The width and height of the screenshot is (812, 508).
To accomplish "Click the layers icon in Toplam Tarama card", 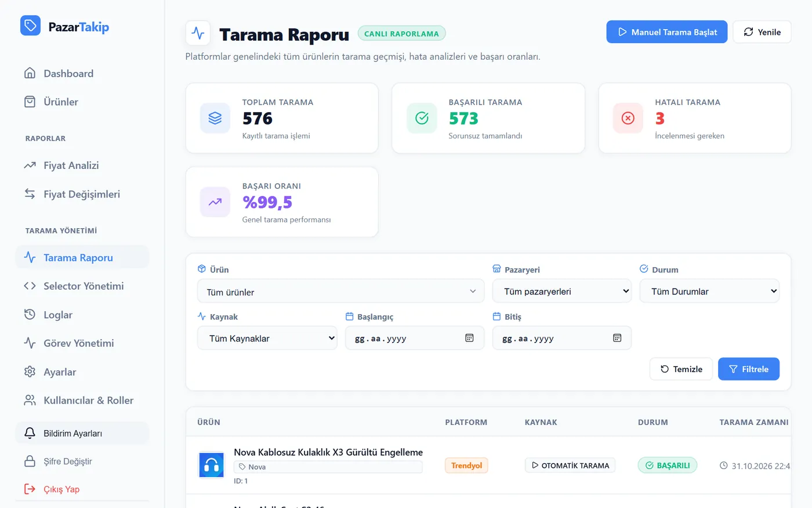I will (x=215, y=118).
